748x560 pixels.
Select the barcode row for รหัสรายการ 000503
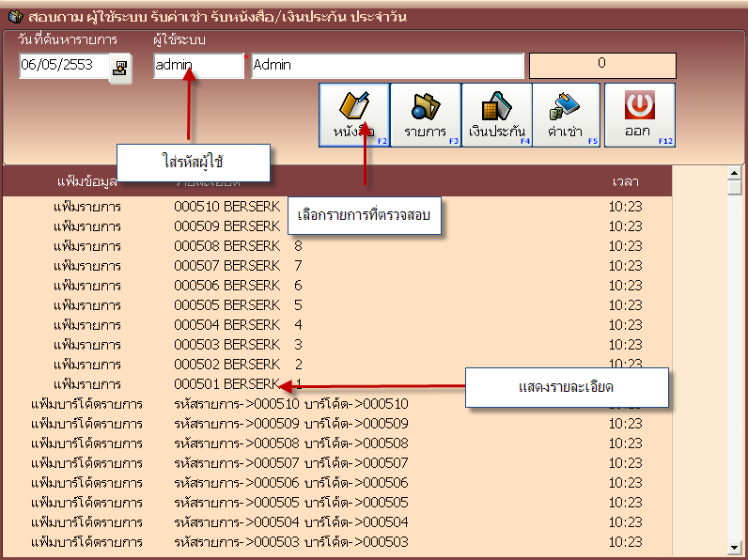click(x=291, y=542)
